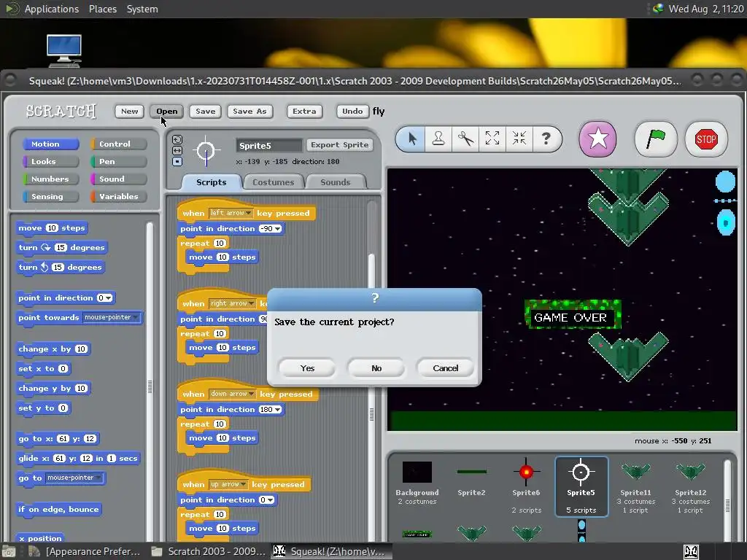Select Sprite11 in the sprite list
The height and width of the screenshot is (560, 747).
(x=635, y=487)
